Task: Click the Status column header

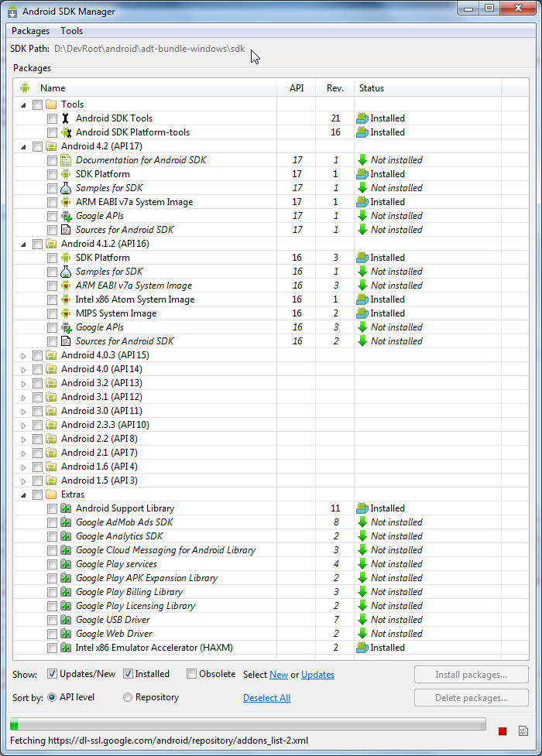Action: pos(427,88)
